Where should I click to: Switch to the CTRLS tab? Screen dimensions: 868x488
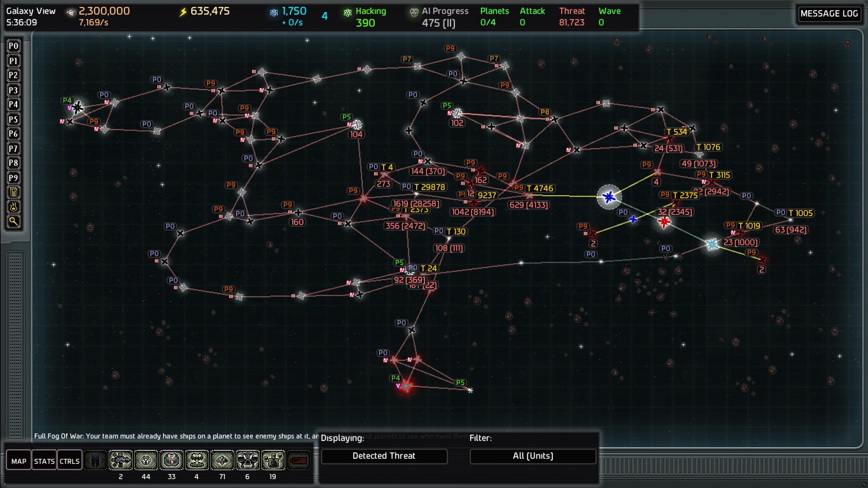[x=69, y=461]
